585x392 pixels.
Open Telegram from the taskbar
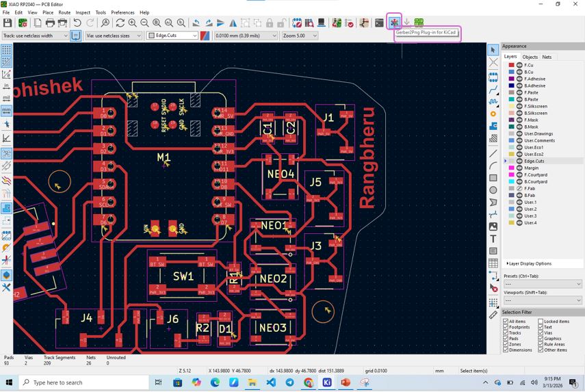(290, 382)
